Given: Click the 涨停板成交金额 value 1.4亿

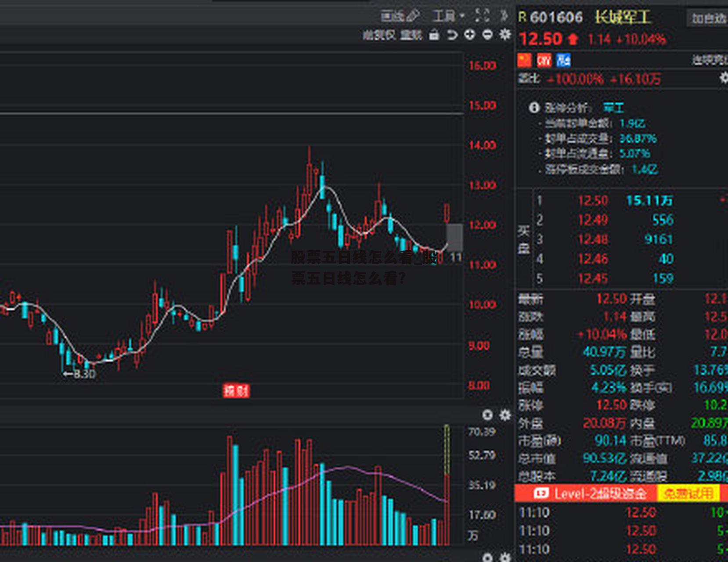Looking at the screenshot, I should 645,169.
